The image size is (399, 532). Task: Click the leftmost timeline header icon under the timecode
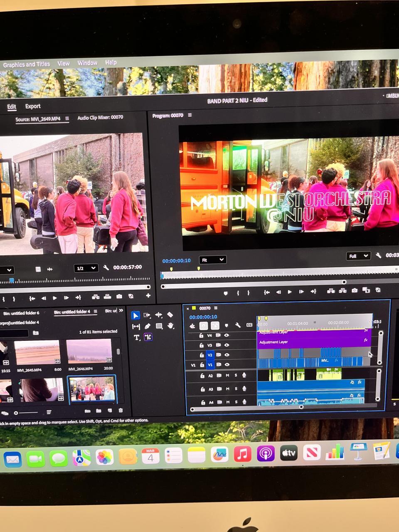(x=192, y=326)
